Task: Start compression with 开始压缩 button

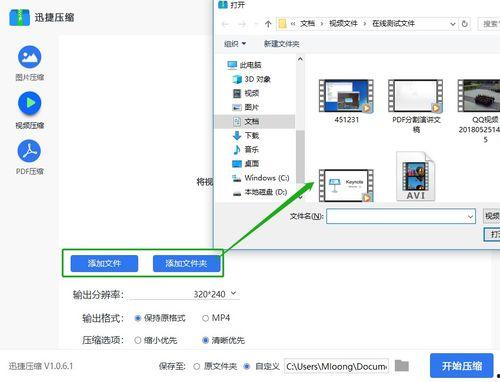Action: (x=462, y=366)
